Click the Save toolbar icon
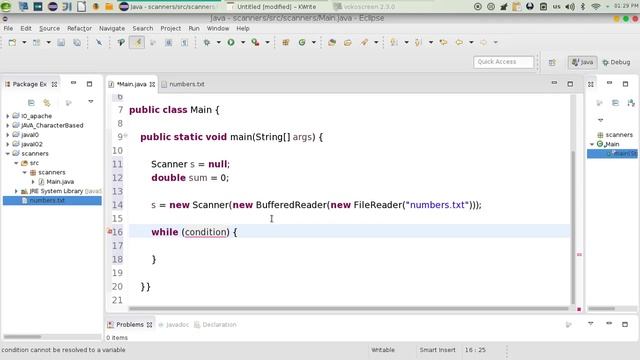 [x=61, y=42]
